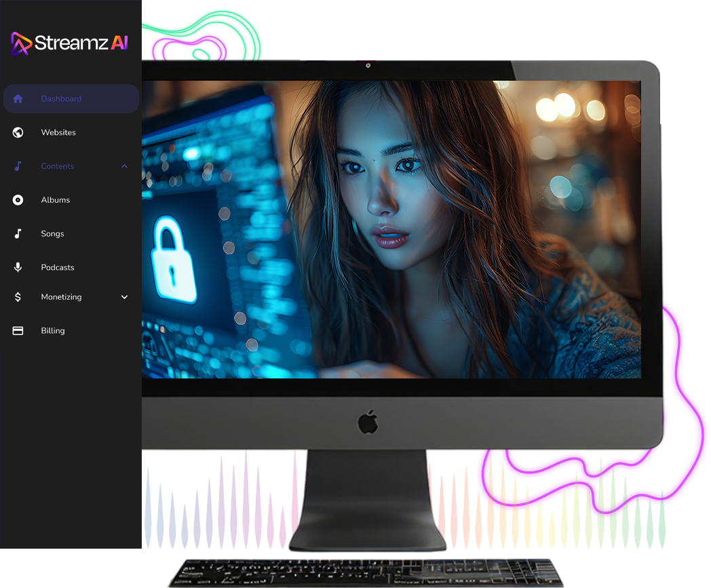Screen dimensions: 711x588
Task: Click the Songs note icon
Action: pyautogui.click(x=18, y=233)
